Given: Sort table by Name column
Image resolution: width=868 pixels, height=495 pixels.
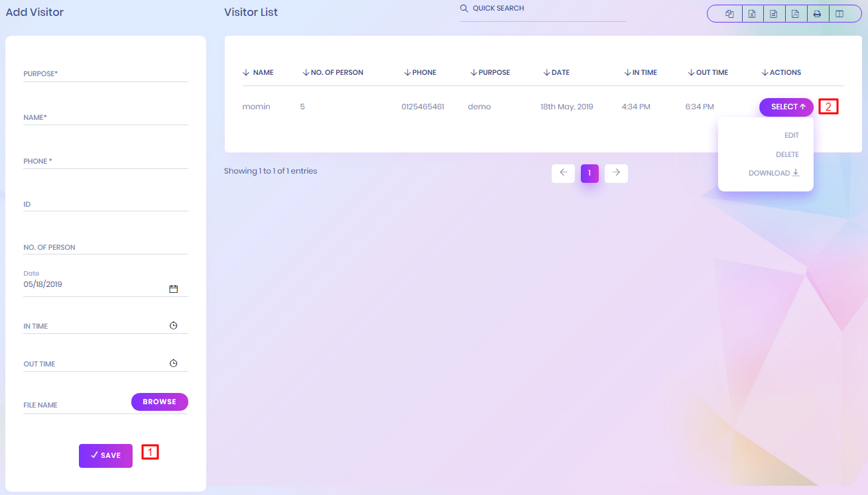Looking at the screenshot, I should pyautogui.click(x=259, y=72).
